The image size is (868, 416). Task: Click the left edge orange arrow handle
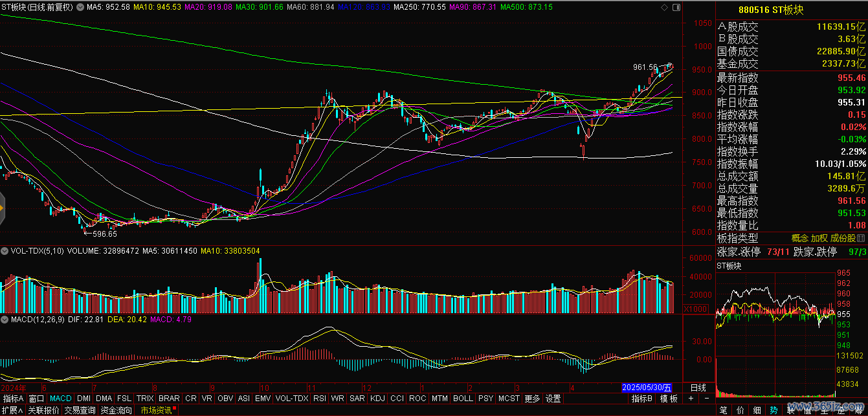coord(3,208)
